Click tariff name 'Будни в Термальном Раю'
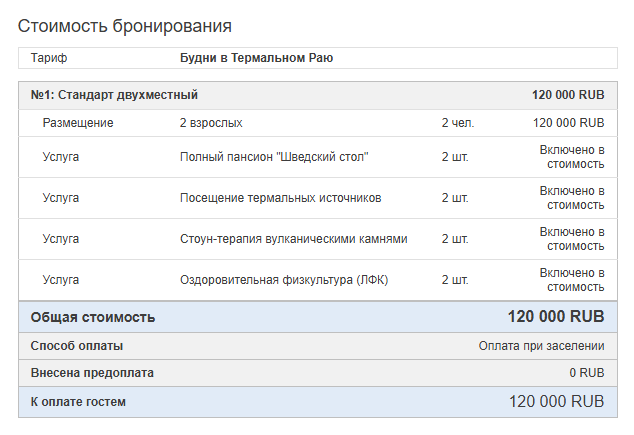 coord(256,58)
